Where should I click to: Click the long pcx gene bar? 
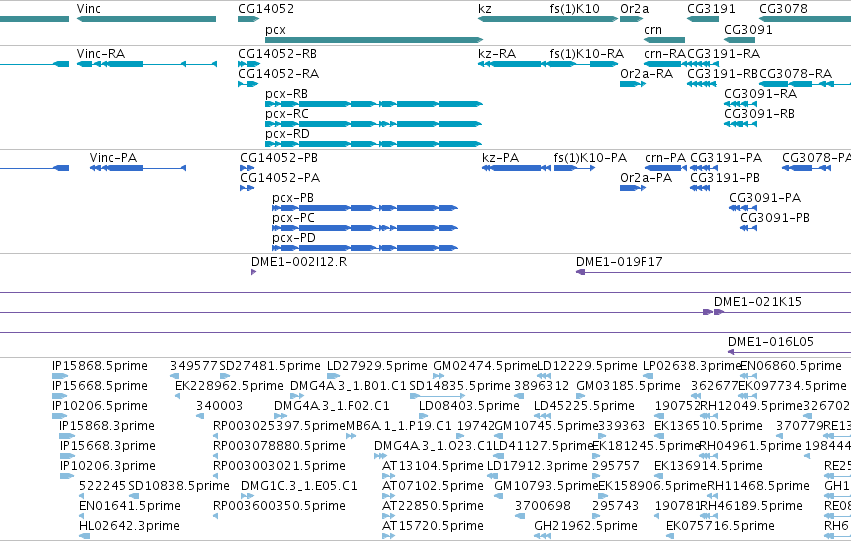[x=374, y=40]
